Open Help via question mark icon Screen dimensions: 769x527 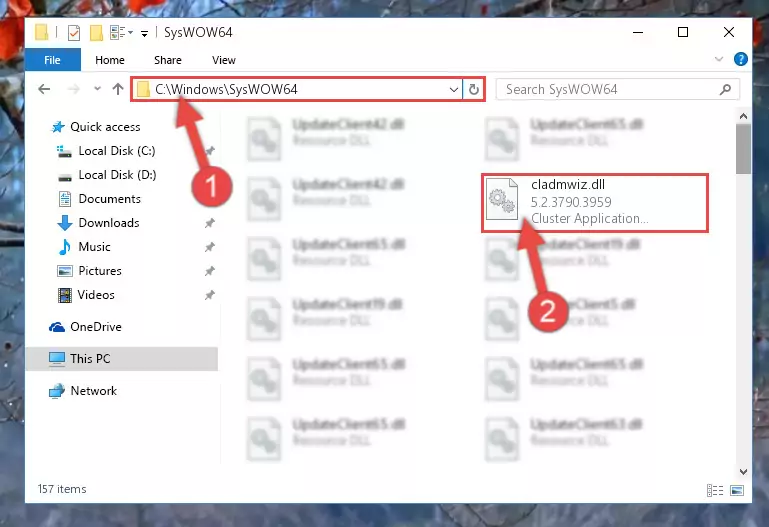[741, 59]
